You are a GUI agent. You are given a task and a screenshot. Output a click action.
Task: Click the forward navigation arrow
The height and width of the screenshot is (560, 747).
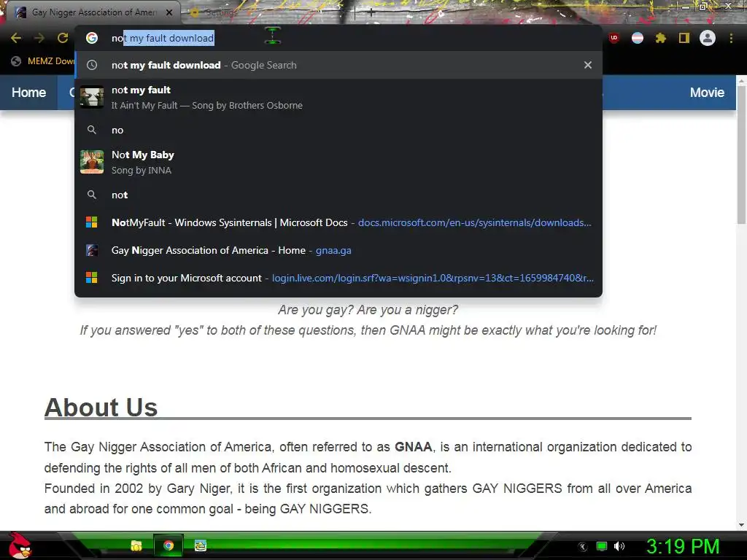(39, 38)
